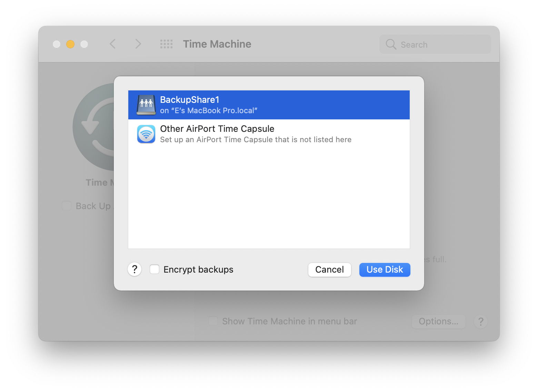Click the AirPort Time Capsule Wi-Fi icon
This screenshot has width=538, height=392.
[146, 134]
